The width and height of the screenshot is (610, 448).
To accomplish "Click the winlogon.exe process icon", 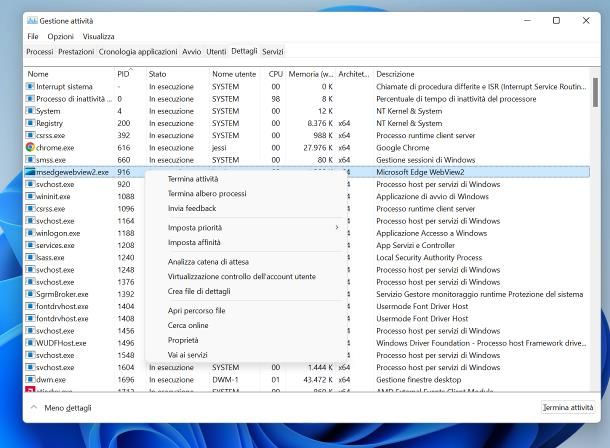I will [30, 233].
